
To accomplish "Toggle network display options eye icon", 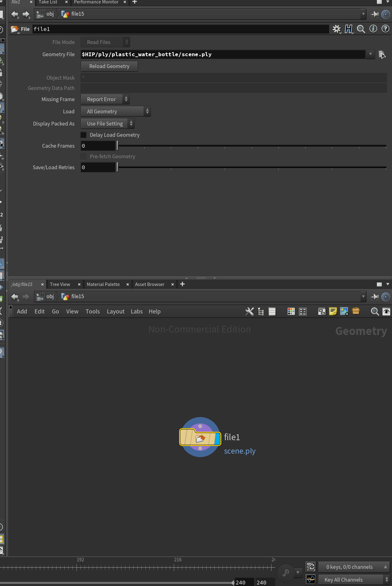I will [386, 312].
